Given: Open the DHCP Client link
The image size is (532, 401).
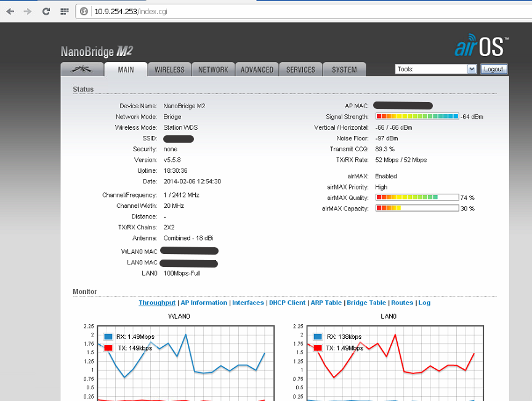Looking at the screenshot, I should 287,303.
